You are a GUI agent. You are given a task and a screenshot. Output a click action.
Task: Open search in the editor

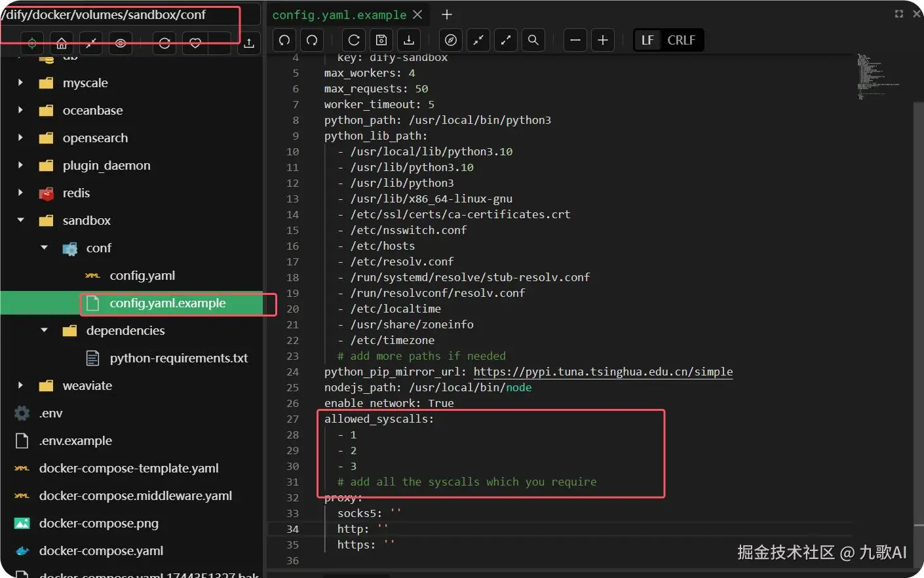pyautogui.click(x=533, y=40)
